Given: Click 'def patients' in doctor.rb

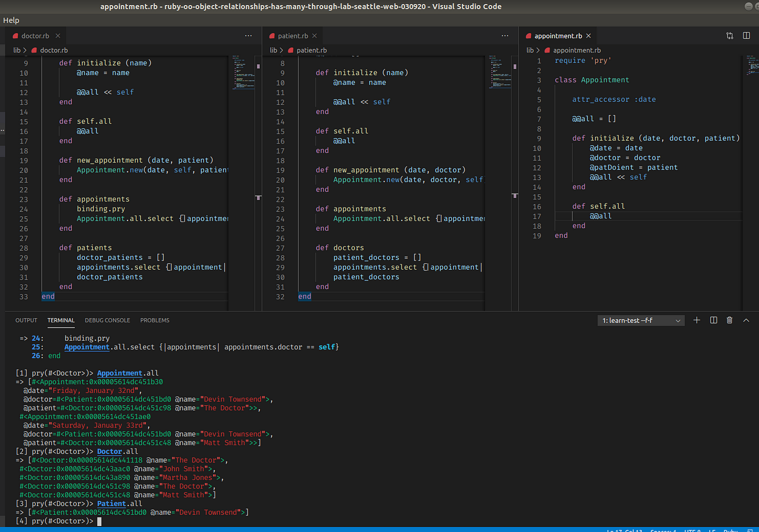Looking at the screenshot, I should pos(86,248).
